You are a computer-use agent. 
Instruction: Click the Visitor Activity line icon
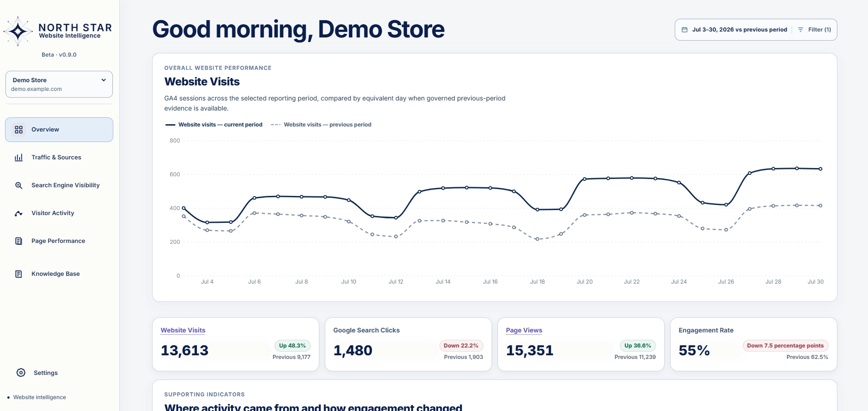[x=19, y=213]
